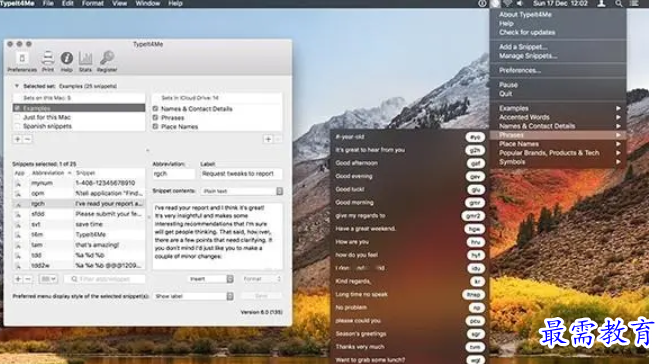Select the tam snippet row
663x364 pixels.
[x=79, y=245]
